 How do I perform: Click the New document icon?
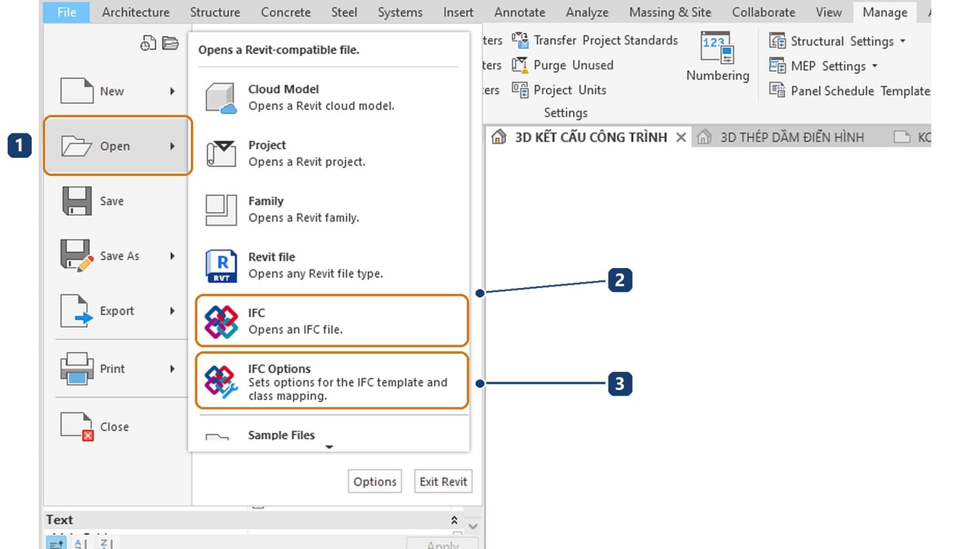[x=77, y=91]
